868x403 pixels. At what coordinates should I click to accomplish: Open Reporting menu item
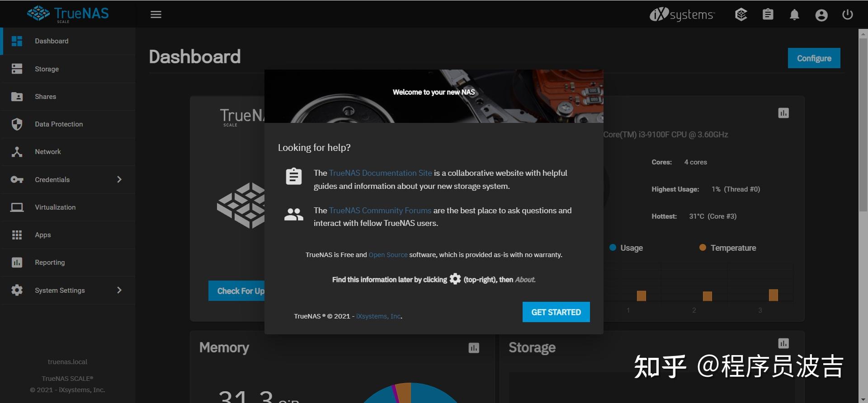tap(68, 262)
